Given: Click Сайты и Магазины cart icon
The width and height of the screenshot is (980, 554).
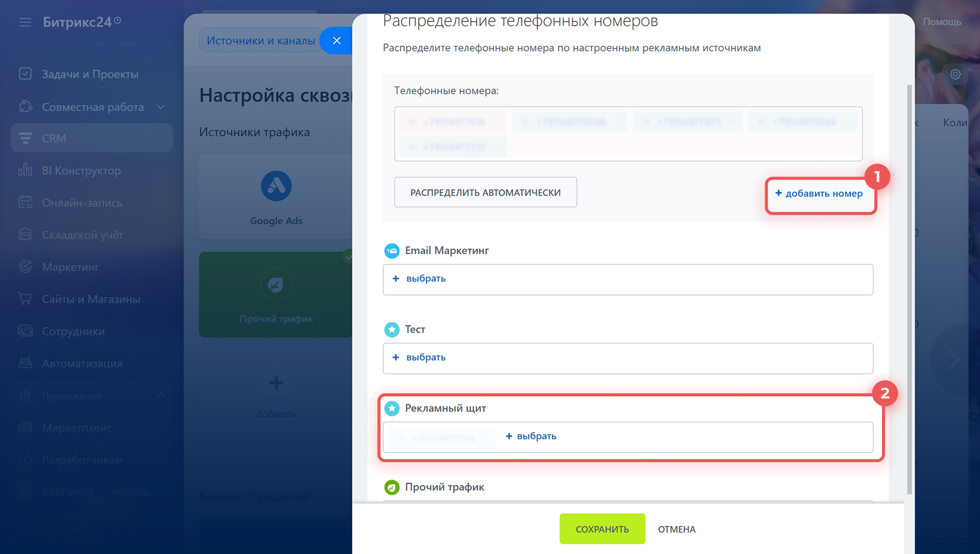Looking at the screenshot, I should tap(25, 299).
